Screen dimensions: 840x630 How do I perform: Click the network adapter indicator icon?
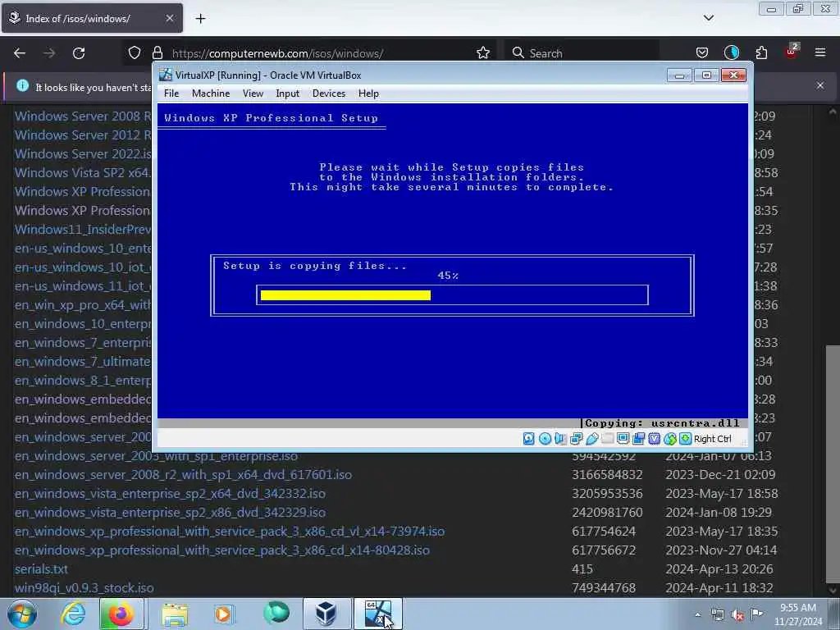(x=577, y=439)
